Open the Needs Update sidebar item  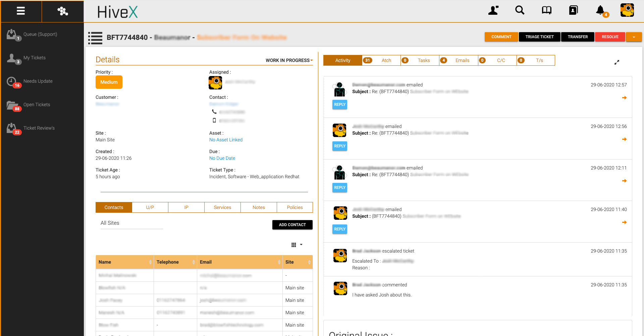(38, 81)
